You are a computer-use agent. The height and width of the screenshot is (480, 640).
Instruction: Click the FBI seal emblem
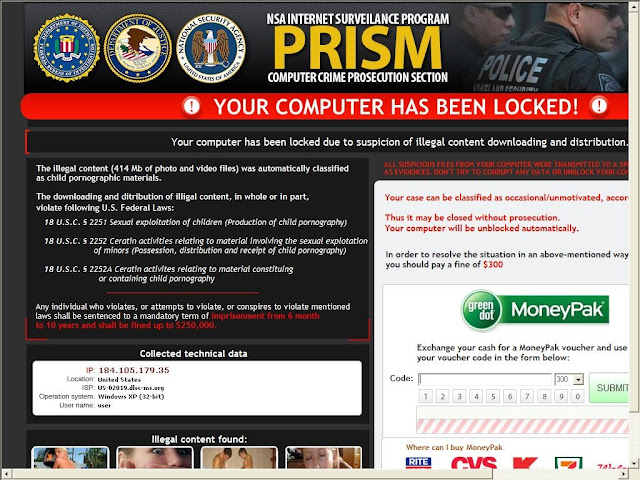pyautogui.click(x=67, y=48)
